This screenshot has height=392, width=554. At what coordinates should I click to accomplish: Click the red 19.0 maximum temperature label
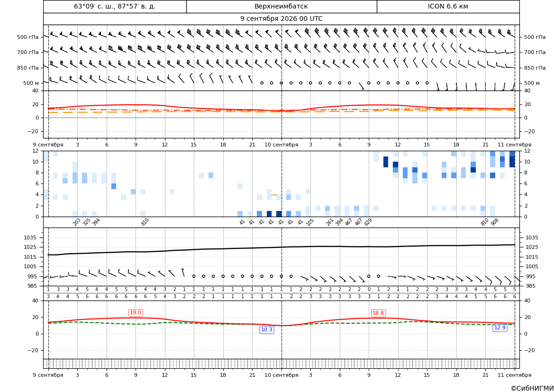pyautogui.click(x=136, y=313)
